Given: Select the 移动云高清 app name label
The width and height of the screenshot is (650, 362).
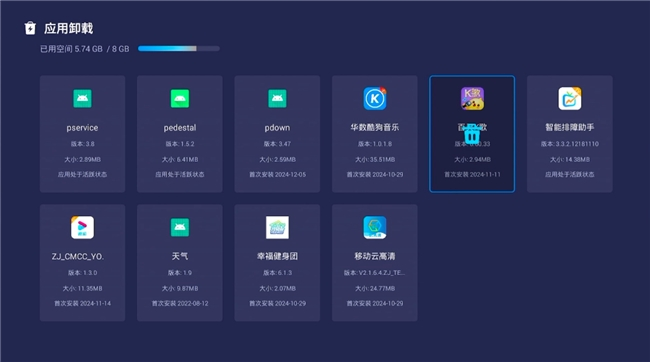Looking at the screenshot, I should click(375, 256).
